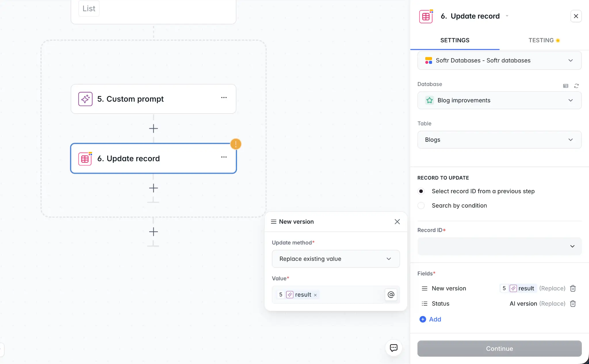
Task: Add a step below Update record step
Action: (x=153, y=188)
